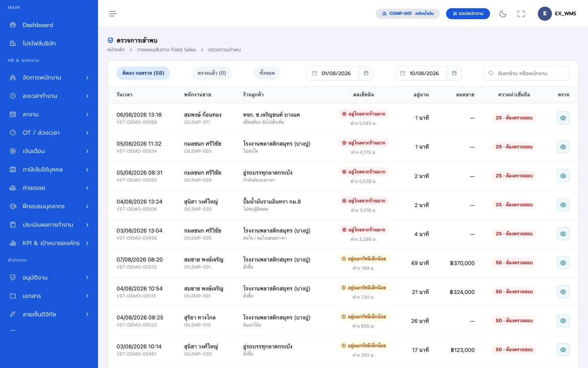Switch to the ตรวจแล้ว (0) tab

coord(212,73)
